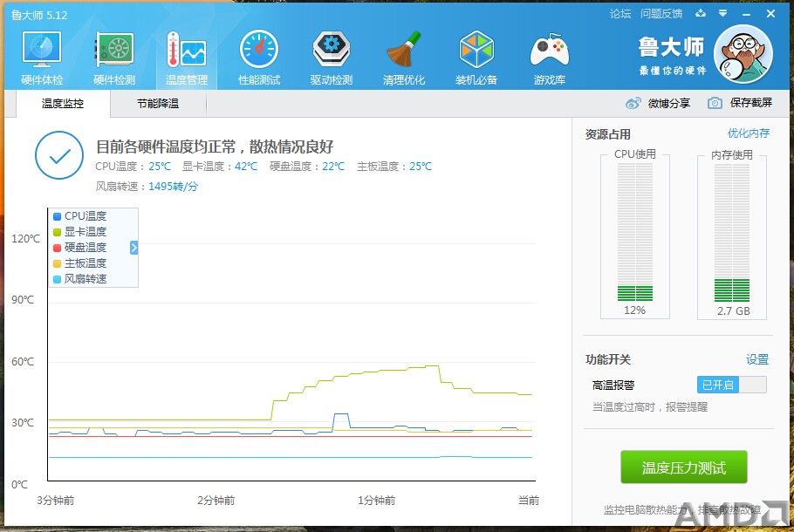Click the 鲁大师 5.12 window title
The image size is (794, 532).
pos(39,15)
